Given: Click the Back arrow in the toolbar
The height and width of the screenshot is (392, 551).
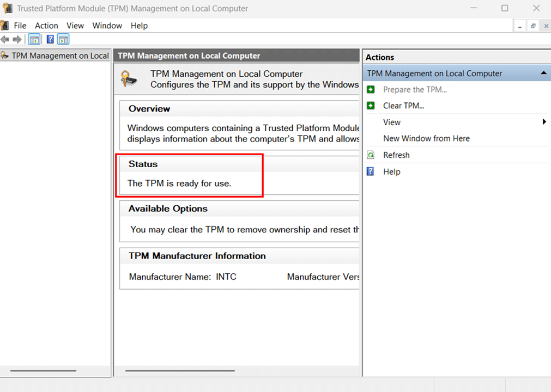Looking at the screenshot, I should click(x=5, y=39).
